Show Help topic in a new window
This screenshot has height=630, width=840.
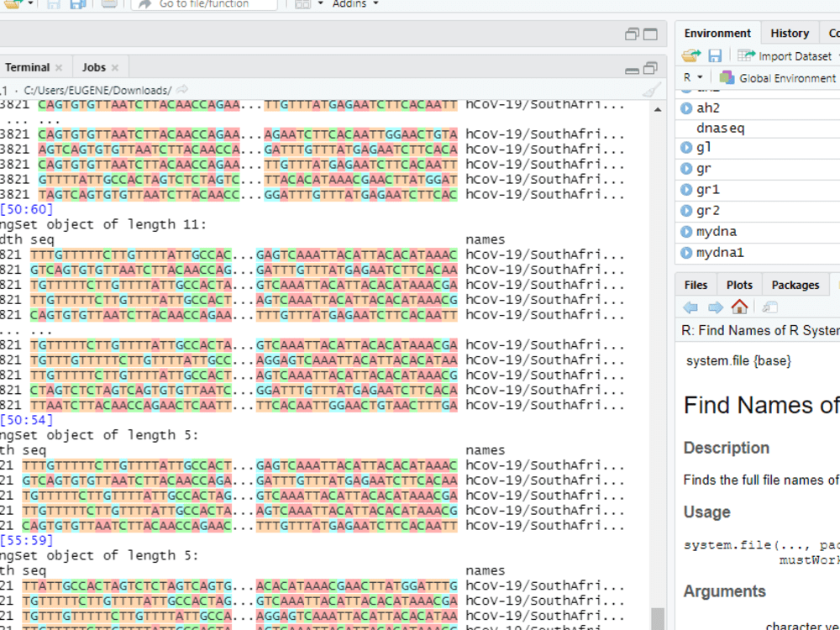(x=769, y=307)
